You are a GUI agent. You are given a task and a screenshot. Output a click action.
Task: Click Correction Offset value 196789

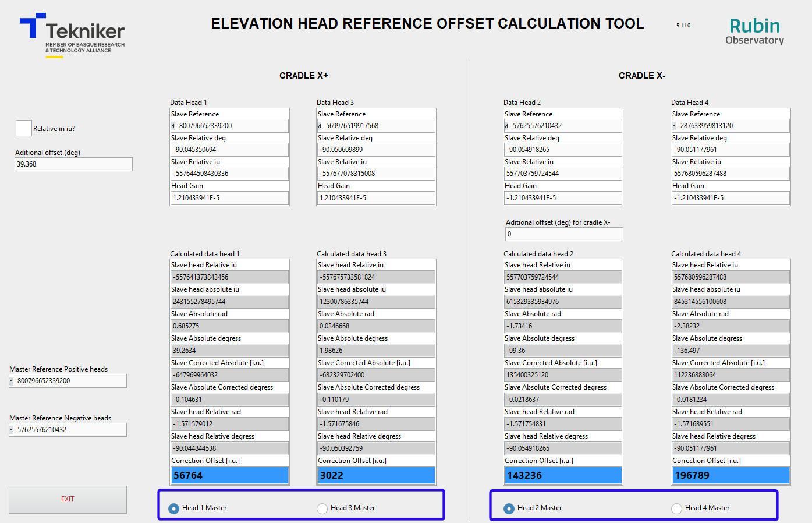pos(731,475)
